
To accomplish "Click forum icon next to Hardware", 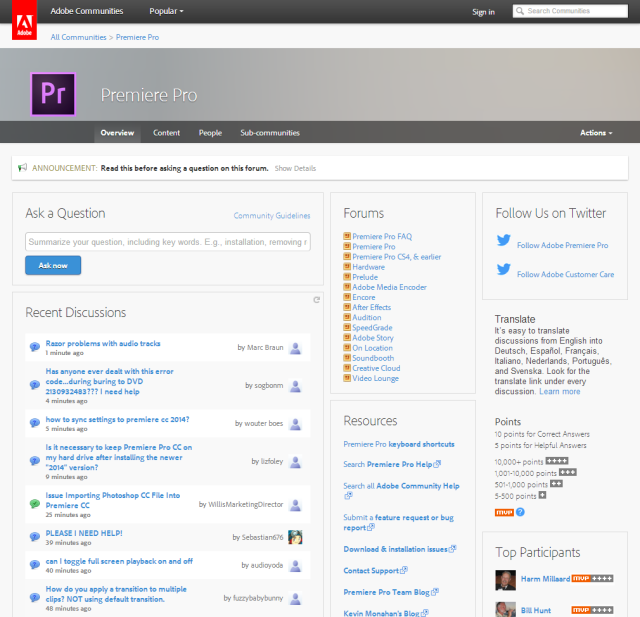I will click(347, 266).
